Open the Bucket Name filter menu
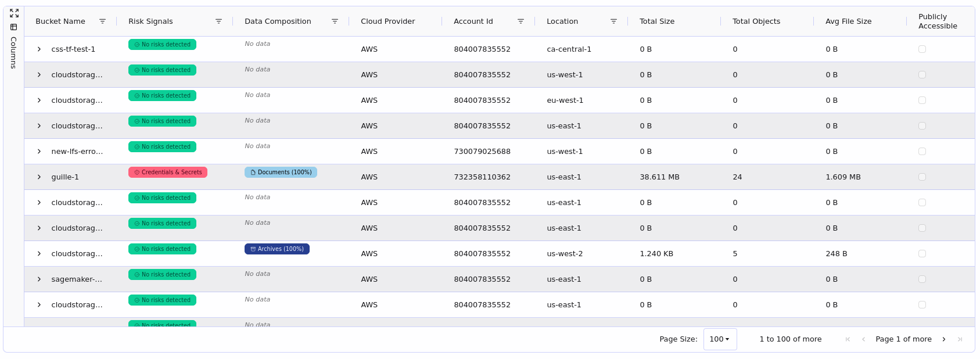 [x=102, y=21]
